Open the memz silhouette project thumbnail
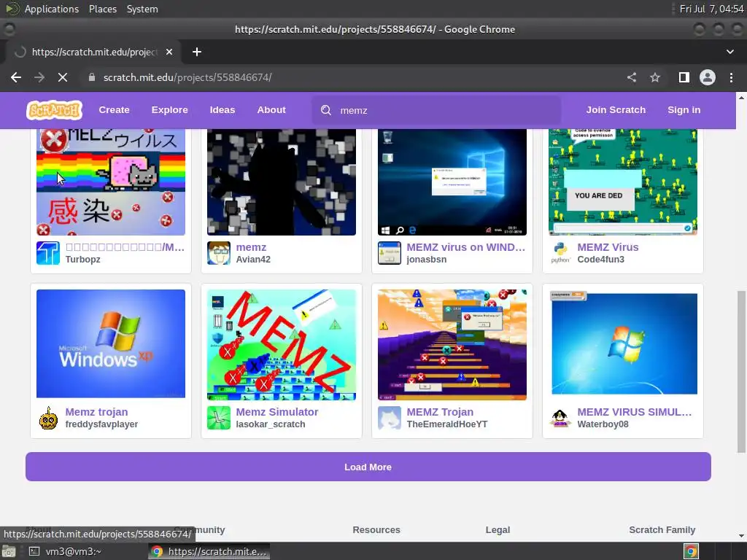Viewport: 747px width, 560px height. [282, 182]
